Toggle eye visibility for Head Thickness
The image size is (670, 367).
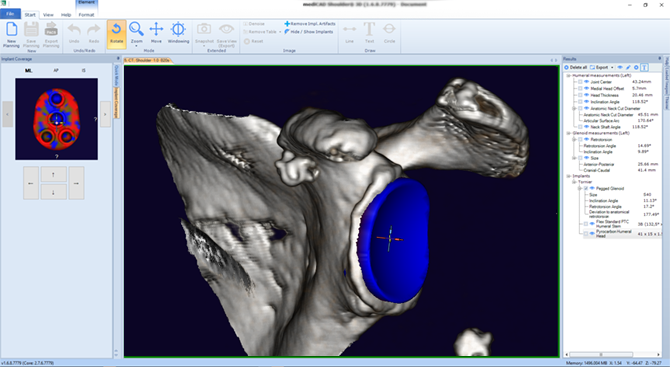click(587, 95)
